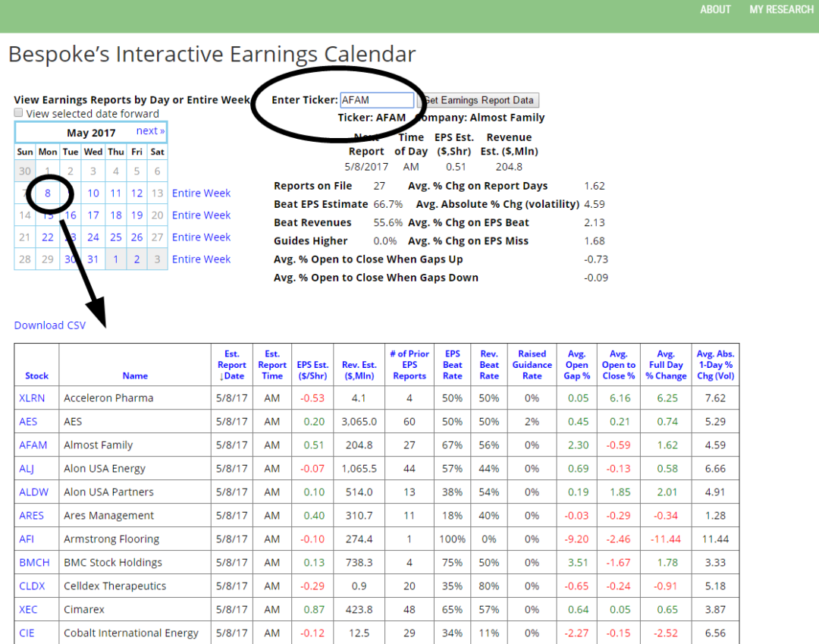The width and height of the screenshot is (819, 644).
Task: Sort table by Stock column header
Action: [x=36, y=375]
